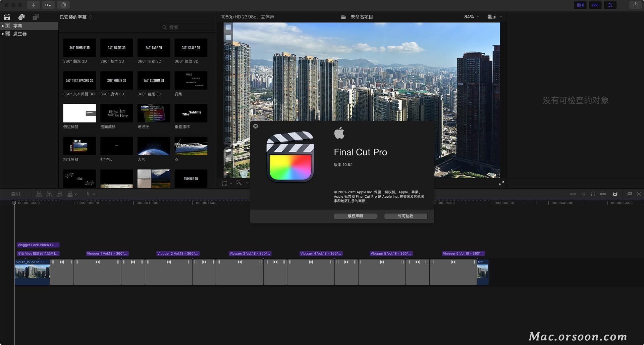
Task: Toggle solo headphones icon
Action: tap(593, 194)
